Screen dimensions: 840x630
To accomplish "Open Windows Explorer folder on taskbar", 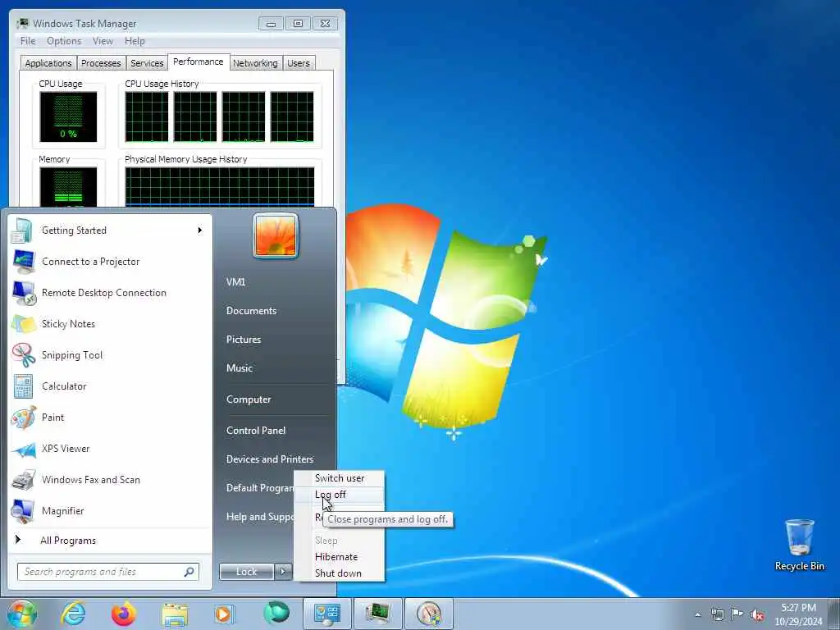I will pyautogui.click(x=175, y=614).
